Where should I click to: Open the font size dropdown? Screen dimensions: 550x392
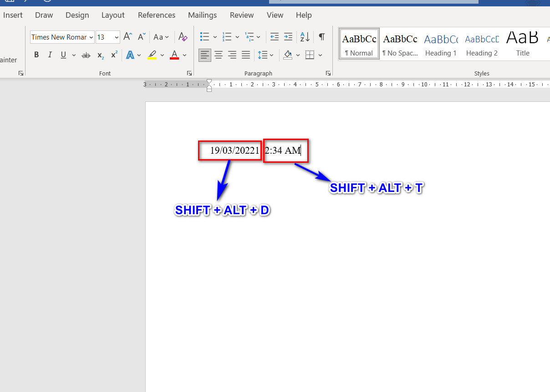(x=117, y=37)
